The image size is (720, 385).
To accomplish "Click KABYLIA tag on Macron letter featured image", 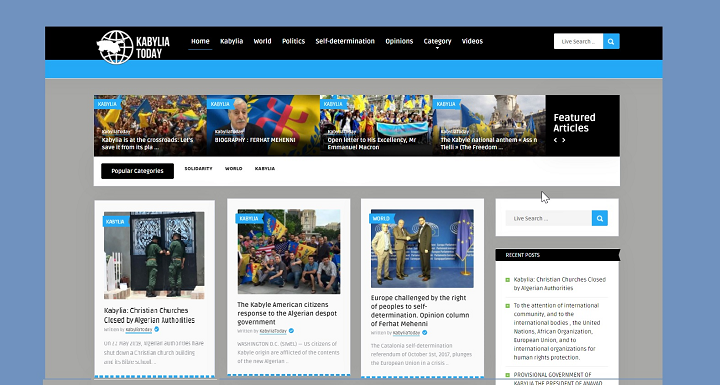I will [x=332, y=104].
